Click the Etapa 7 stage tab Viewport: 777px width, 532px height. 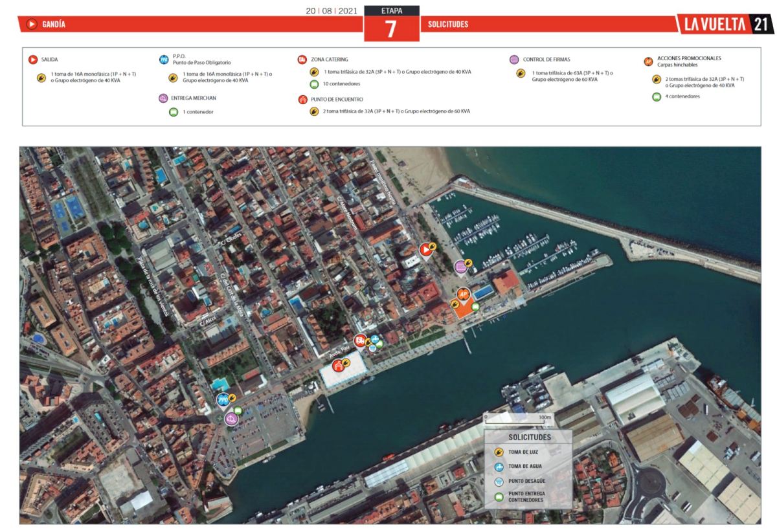pos(391,25)
